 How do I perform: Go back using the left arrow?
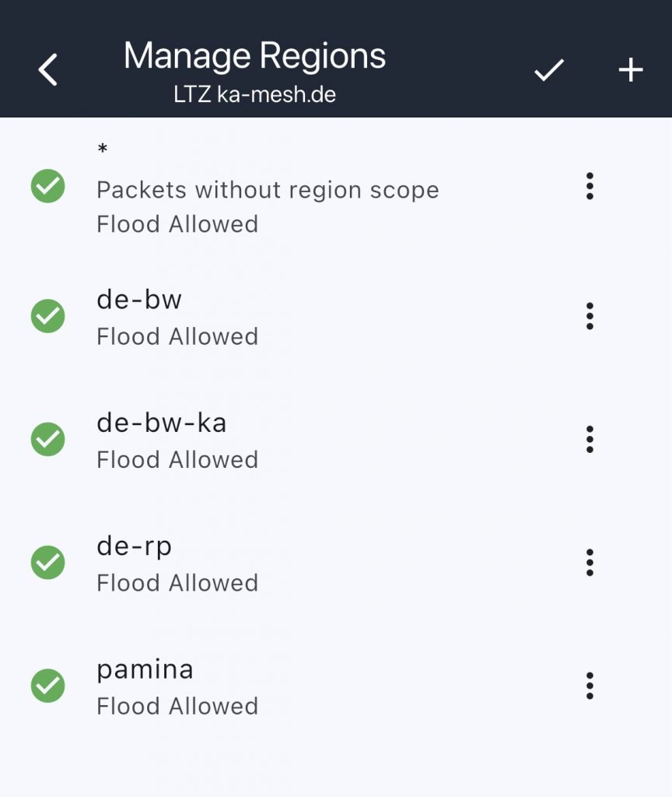[x=48, y=70]
